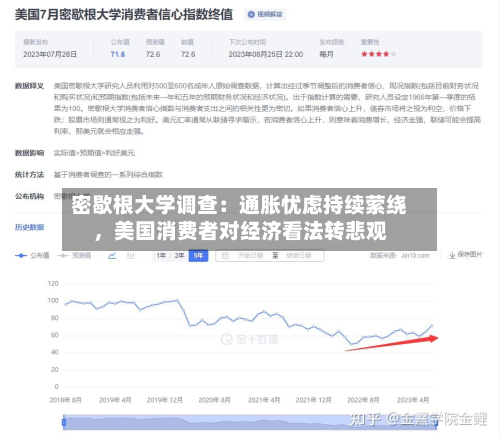Viewport: 500px width, 439px height.
Task: Click the page title 美国7月密歇根大学消费者信心指数终值
Action: [x=124, y=15]
